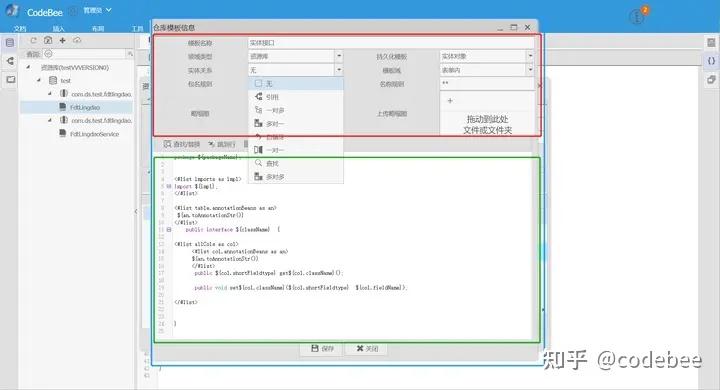Click the 保存 button
Screen dimensions: 720x390
click(x=322, y=349)
